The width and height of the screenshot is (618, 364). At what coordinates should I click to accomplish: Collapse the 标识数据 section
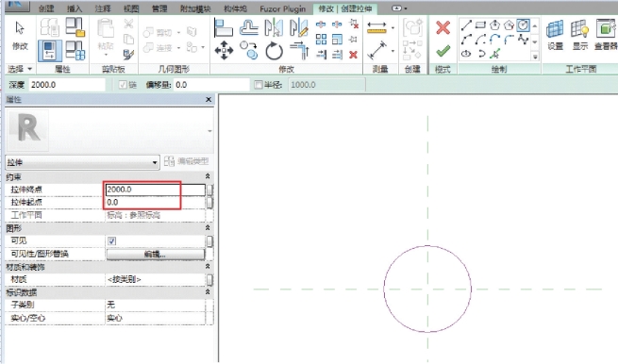(x=208, y=292)
